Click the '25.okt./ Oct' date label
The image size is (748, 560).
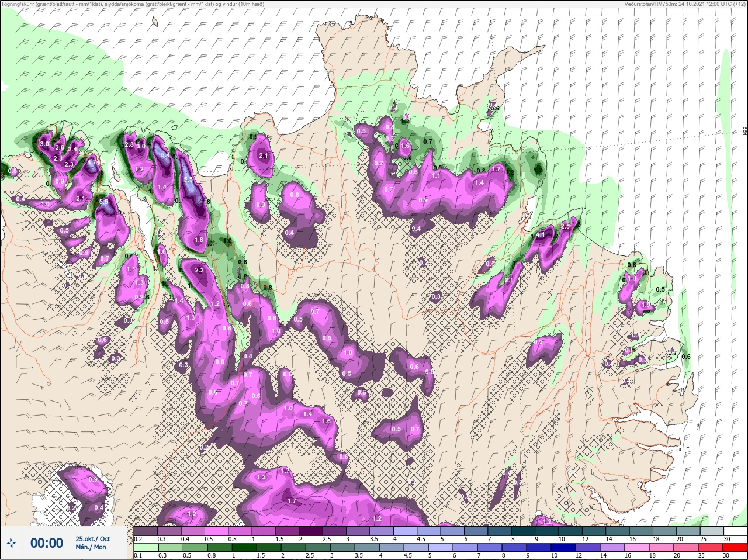click(x=92, y=539)
